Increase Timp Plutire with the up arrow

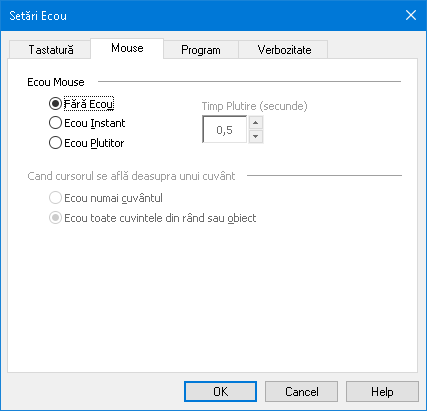pos(256,123)
